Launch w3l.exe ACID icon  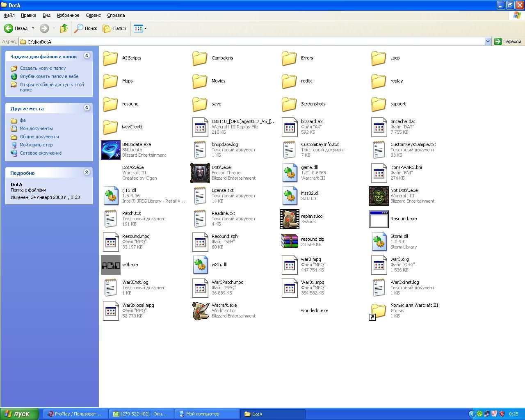click(111, 265)
